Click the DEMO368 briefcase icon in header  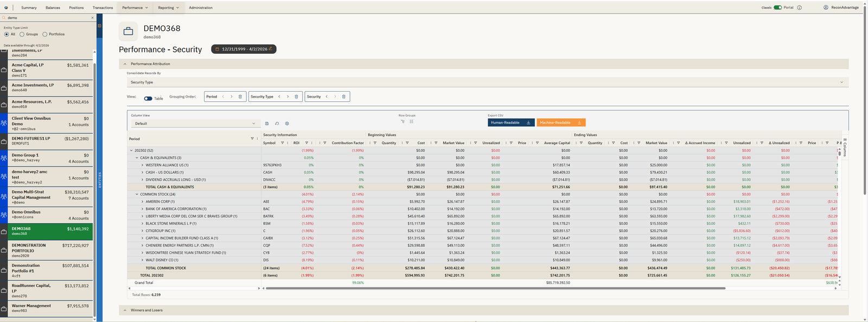coord(128,31)
